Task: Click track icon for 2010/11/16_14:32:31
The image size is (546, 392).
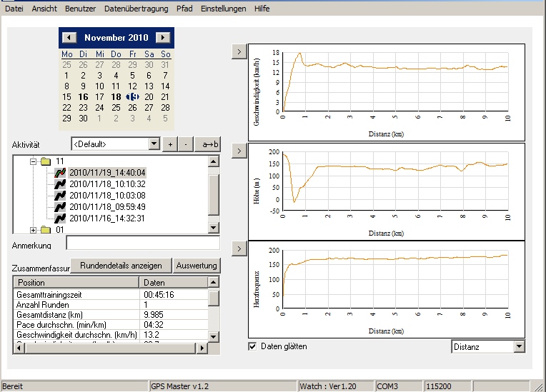Action: (61, 218)
